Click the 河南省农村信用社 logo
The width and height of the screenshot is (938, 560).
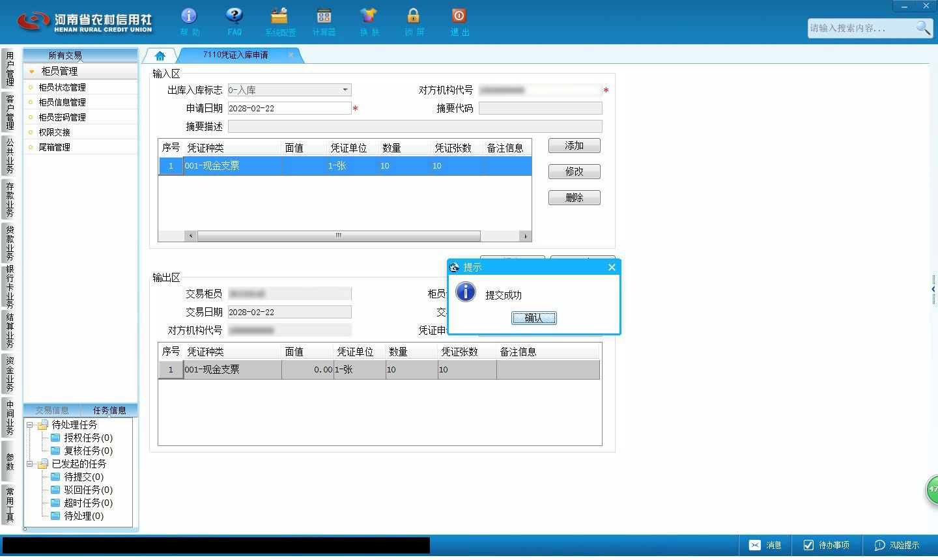tap(85, 21)
